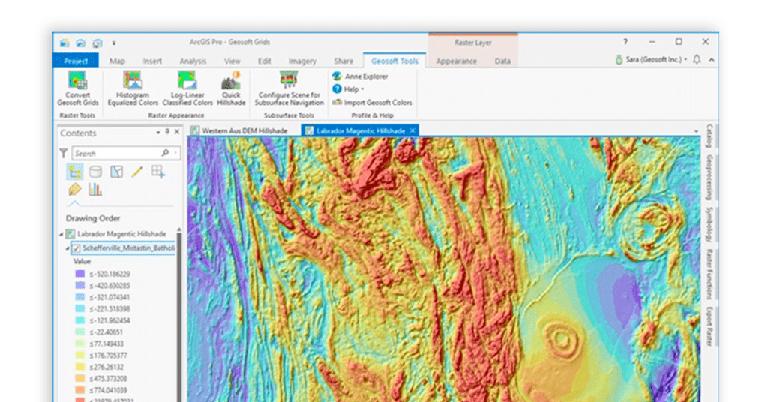Image resolution: width=768 pixels, height=402 pixels.
Task: Select List By Charts icon
Action: coord(95,189)
